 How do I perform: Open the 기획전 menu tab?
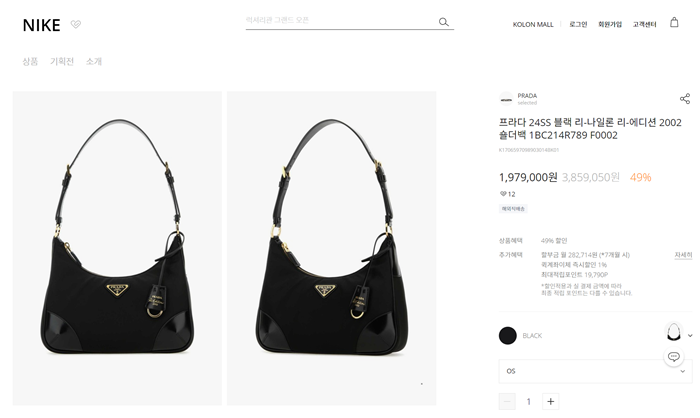(x=62, y=62)
